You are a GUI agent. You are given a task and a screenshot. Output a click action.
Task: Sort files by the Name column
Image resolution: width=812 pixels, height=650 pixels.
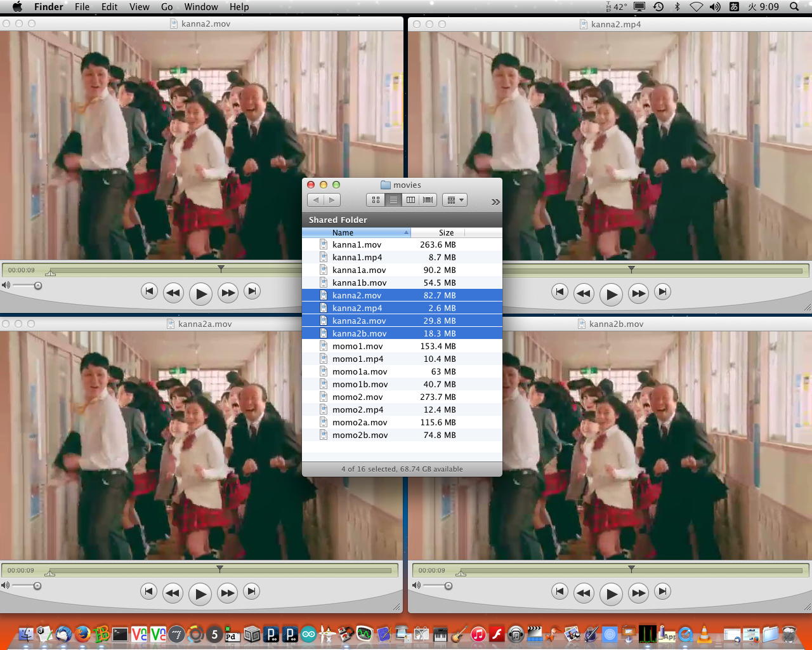coord(357,232)
